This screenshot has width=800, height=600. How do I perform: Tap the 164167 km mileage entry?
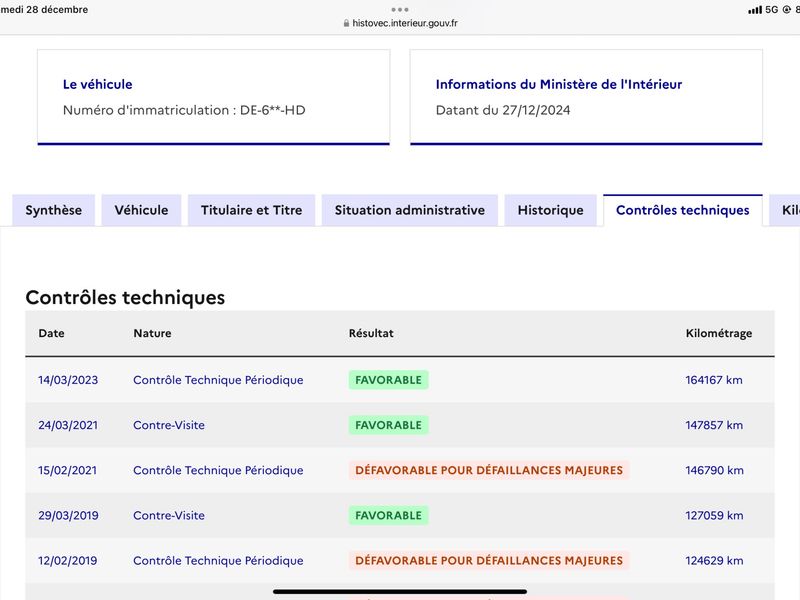coord(714,380)
